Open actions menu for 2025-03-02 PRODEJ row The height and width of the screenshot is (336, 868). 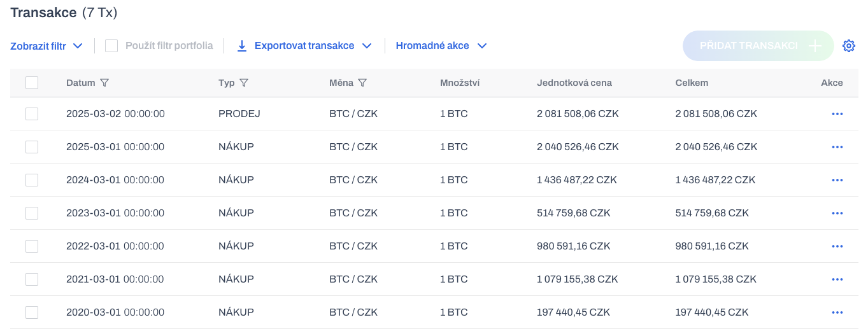pos(837,114)
